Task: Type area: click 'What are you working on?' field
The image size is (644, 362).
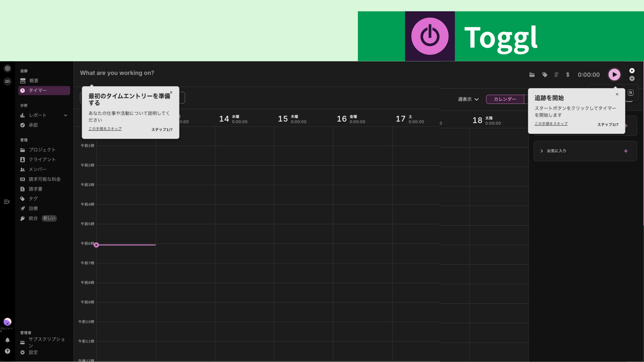Action: click(x=117, y=73)
